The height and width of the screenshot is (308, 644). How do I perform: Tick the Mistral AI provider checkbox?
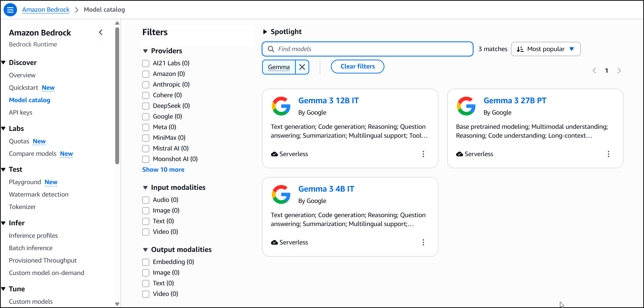coord(146,149)
